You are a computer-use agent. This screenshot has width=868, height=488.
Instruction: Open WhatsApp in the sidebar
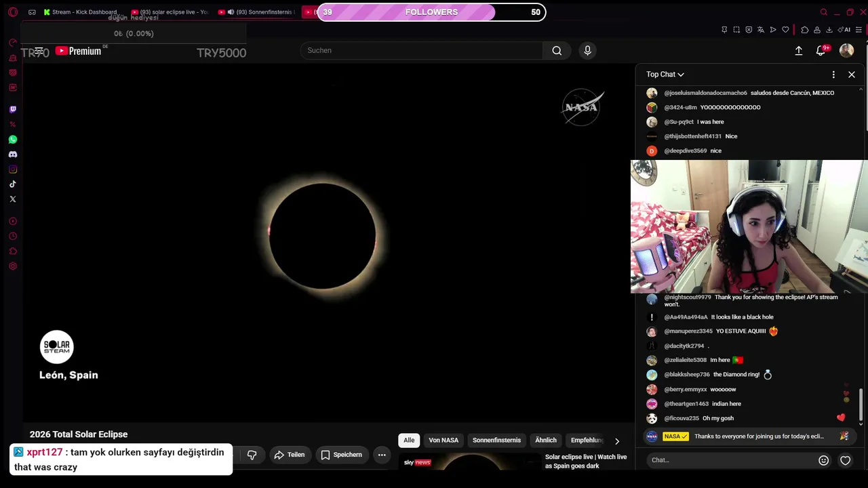pyautogui.click(x=13, y=140)
